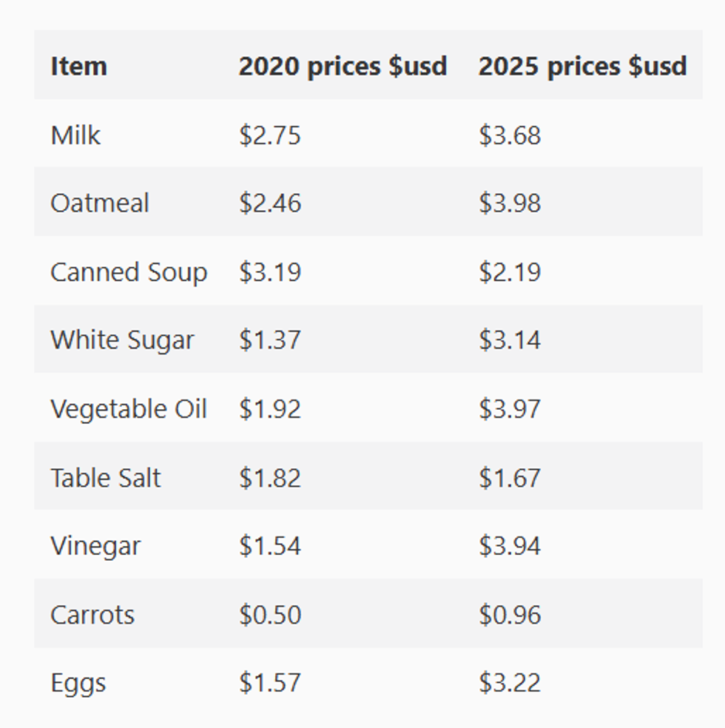
Task: Click White Sugar's 2020 price $1.37
Action: (x=270, y=340)
